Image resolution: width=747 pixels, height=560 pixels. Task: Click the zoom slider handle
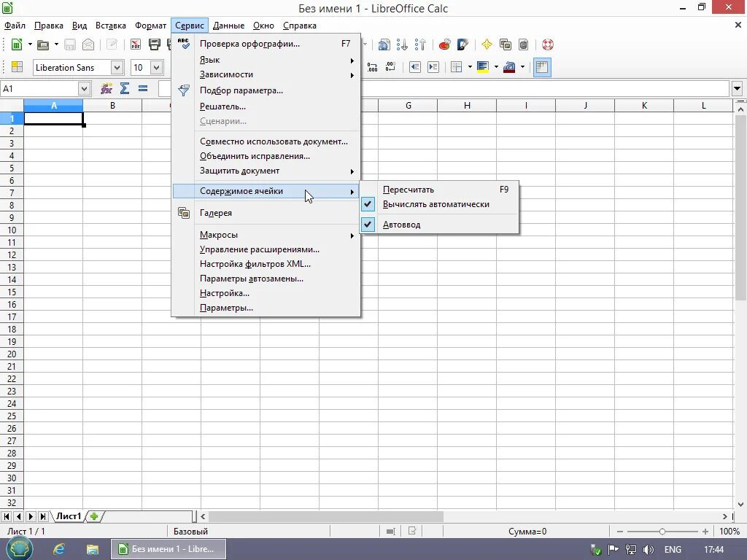662,532
